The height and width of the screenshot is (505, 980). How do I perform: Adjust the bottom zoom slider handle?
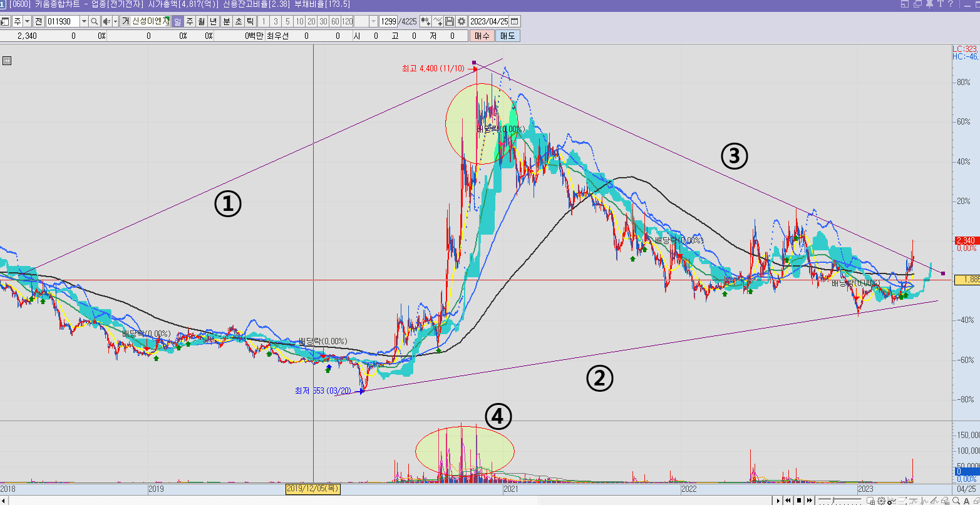click(833, 500)
